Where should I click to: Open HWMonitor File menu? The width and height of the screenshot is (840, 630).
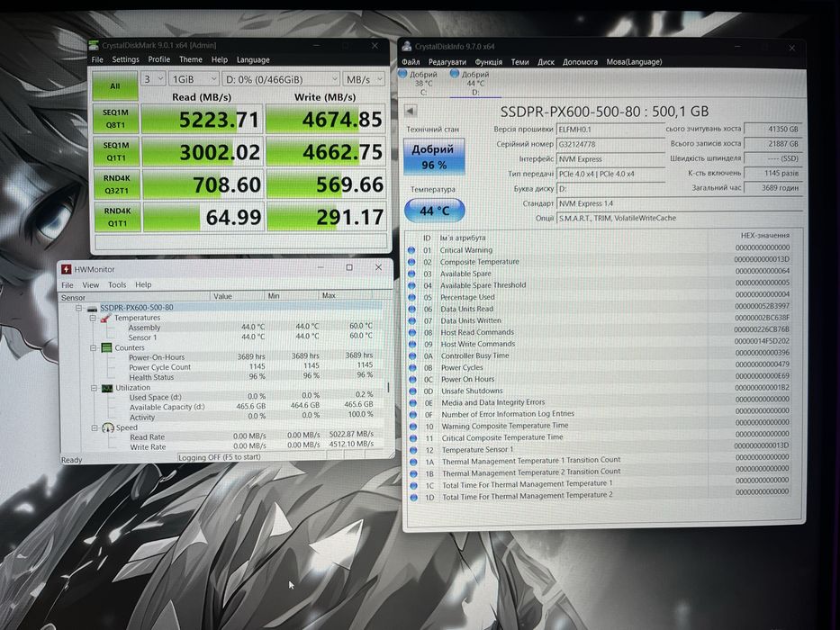coord(68,284)
